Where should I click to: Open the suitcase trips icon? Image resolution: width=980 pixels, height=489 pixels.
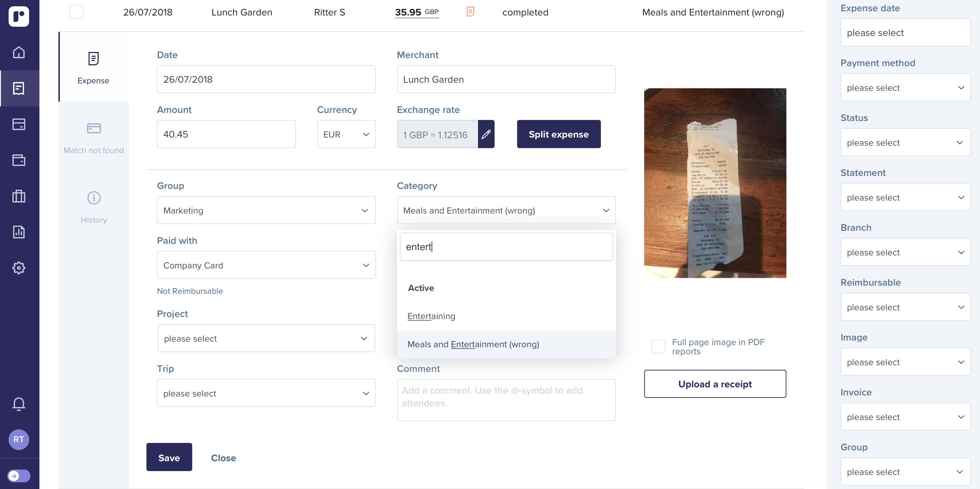point(19,196)
